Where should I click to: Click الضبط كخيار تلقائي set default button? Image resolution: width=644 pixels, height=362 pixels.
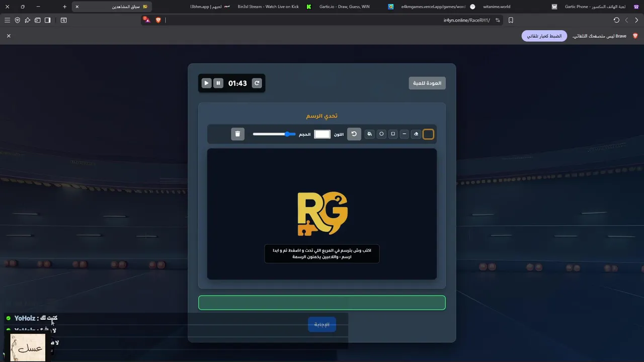click(544, 36)
